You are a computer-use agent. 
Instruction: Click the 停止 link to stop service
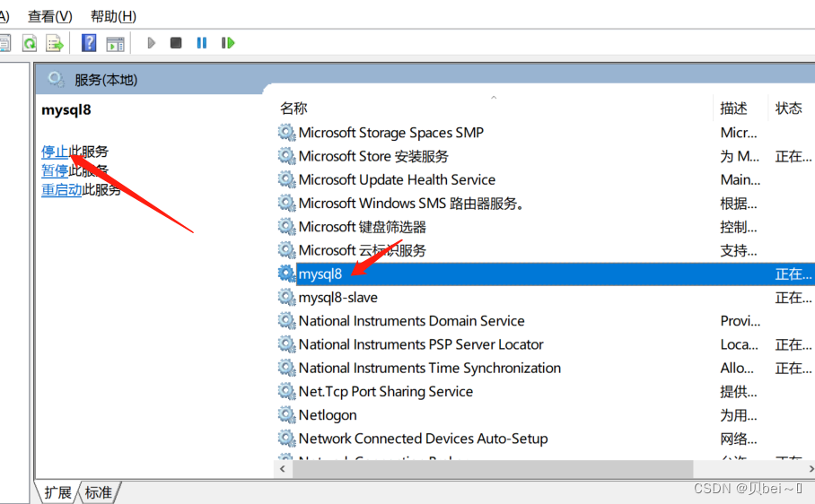tap(55, 152)
